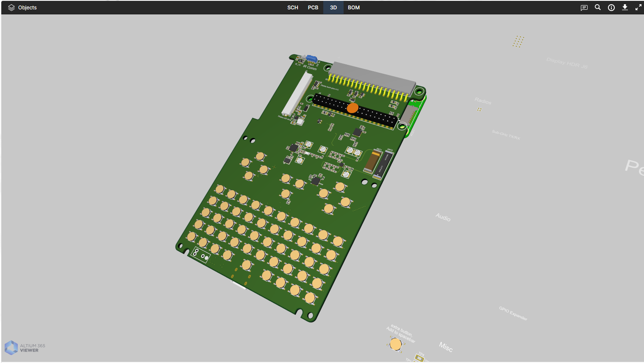Switch to the SCH tab

click(292, 8)
